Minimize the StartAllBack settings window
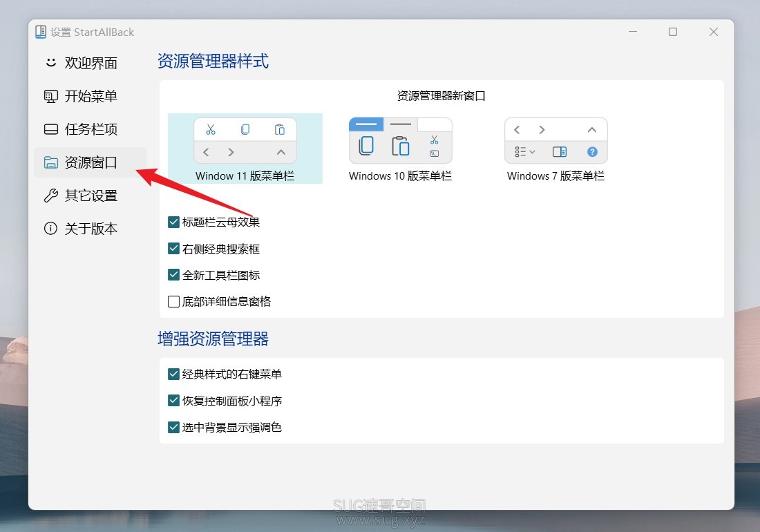The width and height of the screenshot is (760, 532). pyautogui.click(x=632, y=32)
